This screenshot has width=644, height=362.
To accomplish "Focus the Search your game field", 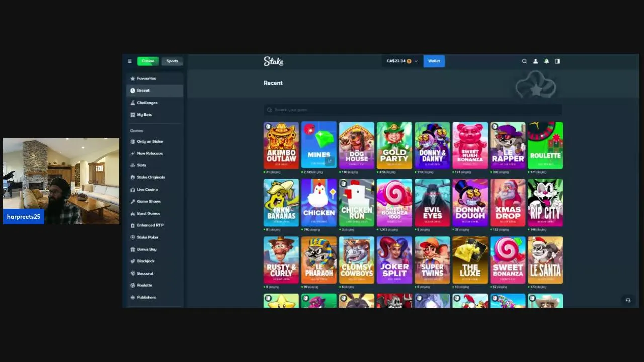I will point(413,110).
